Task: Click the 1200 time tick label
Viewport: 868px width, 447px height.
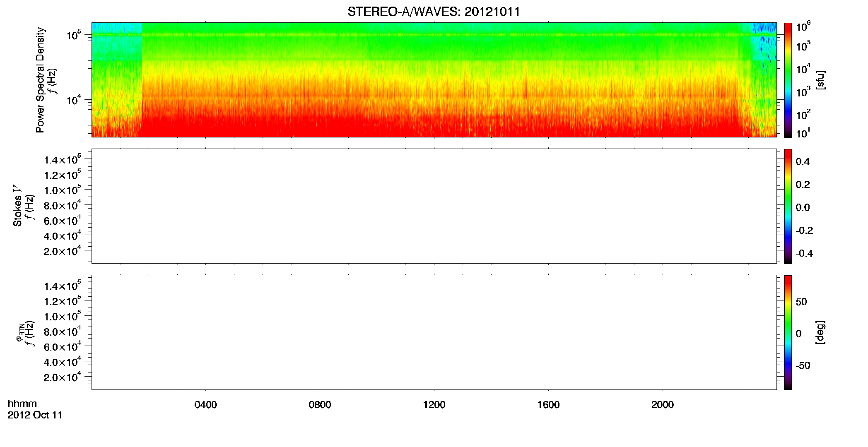Action: pyautogui.click(x=434, y=405)
